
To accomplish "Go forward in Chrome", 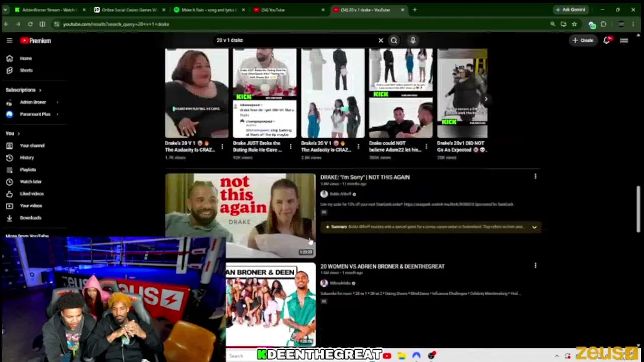I will pyautogui.click(x=18, y=24).
